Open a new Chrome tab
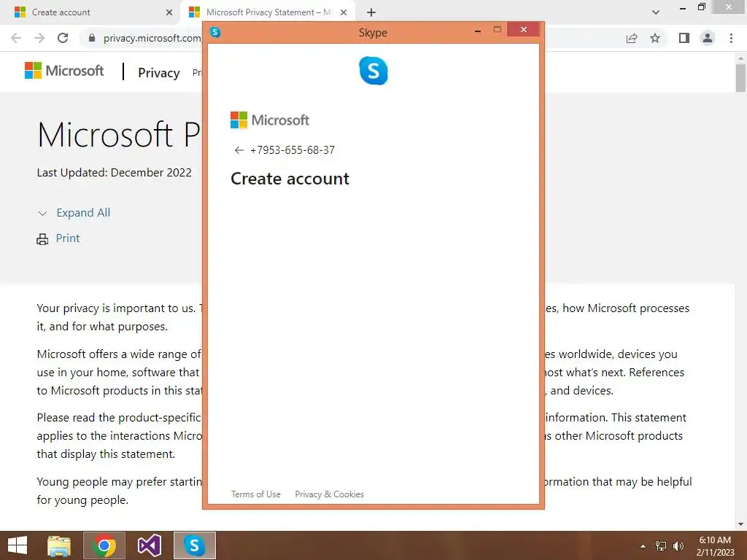Image resolution: width=747 pixels, height=560 pixels. (371, 12)
